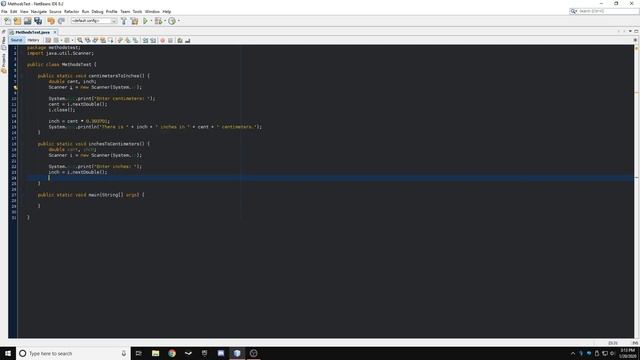Open the Run menu
The image size is (640, 360).
[x=85, y=11]
